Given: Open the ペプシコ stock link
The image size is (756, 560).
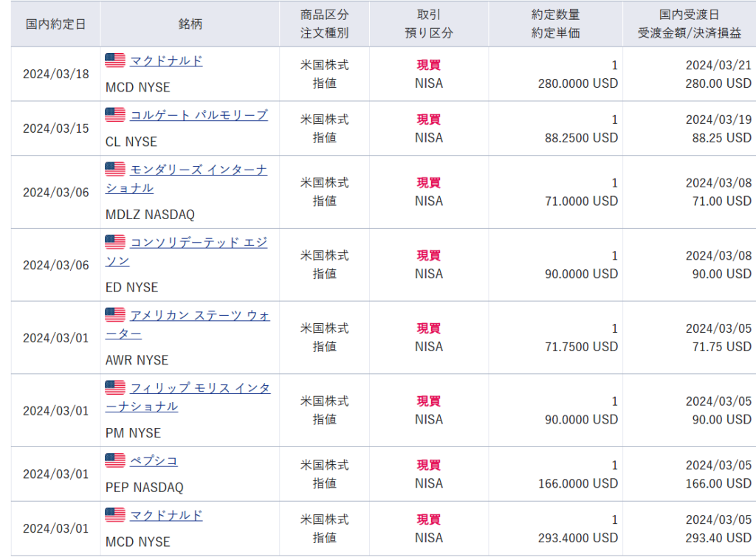Looking at the screenshot, I should [154, 461].
